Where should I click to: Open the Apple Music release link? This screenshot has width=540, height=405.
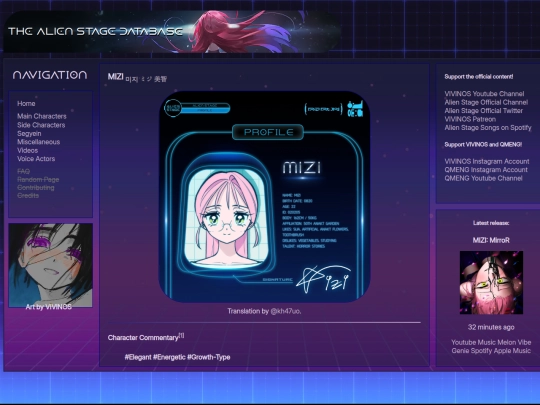512,351
